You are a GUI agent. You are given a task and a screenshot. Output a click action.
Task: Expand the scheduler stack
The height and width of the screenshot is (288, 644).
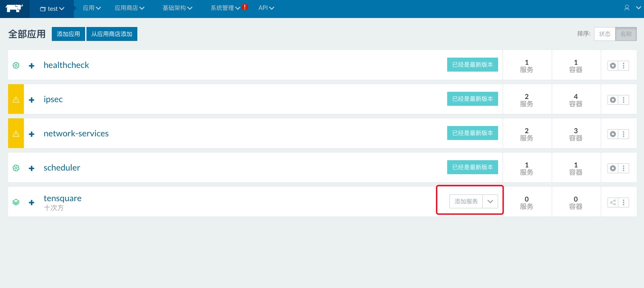[32, 168]
